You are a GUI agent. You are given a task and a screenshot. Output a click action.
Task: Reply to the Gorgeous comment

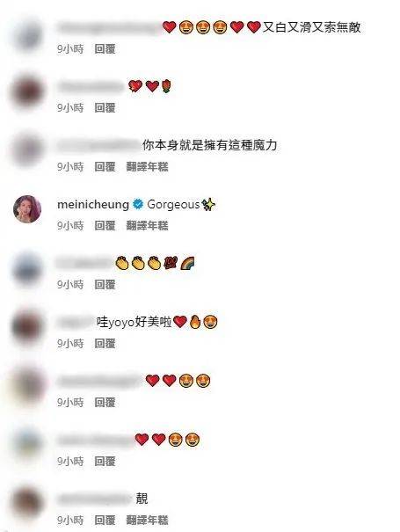(x=105, y=226)
